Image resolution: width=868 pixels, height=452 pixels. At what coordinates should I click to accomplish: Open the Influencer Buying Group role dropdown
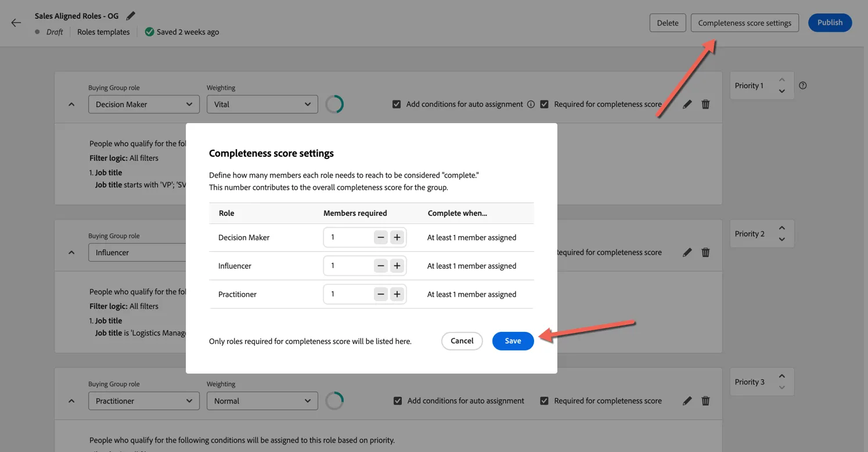[x=137, y=252]
